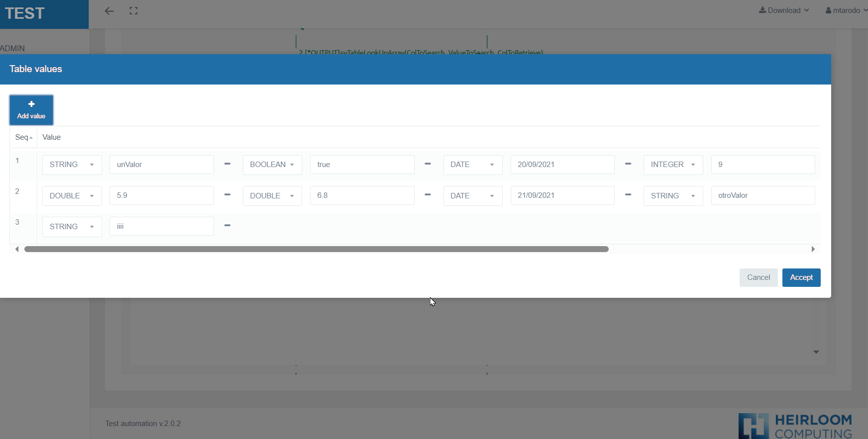Toggle fullscreen mode icon

coord(133,11)
